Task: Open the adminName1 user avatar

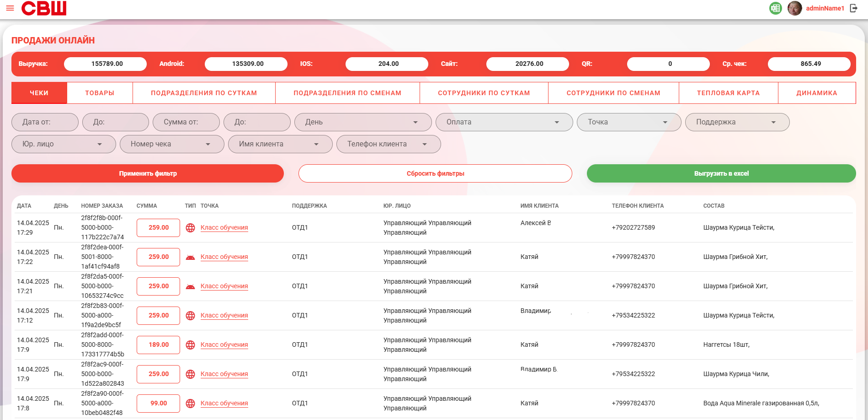Action: coord(795,8)
